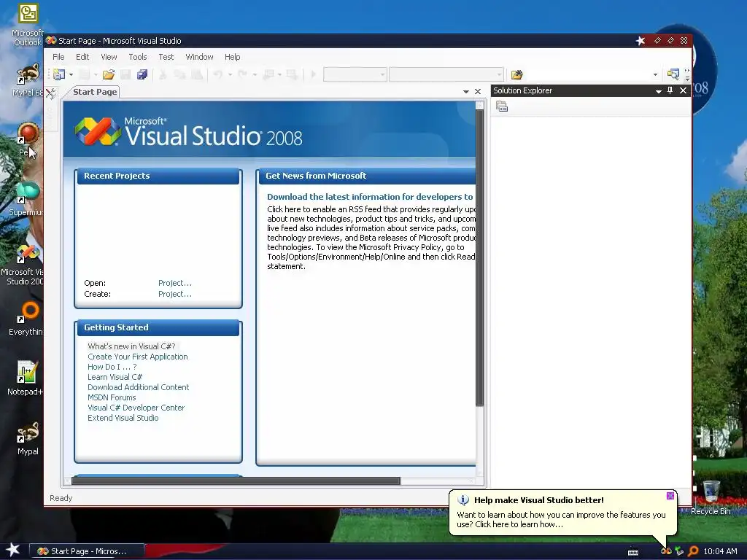Open the Test menu
The height and width of the screenshot is (560, 747).
click(x=166, y=57)
